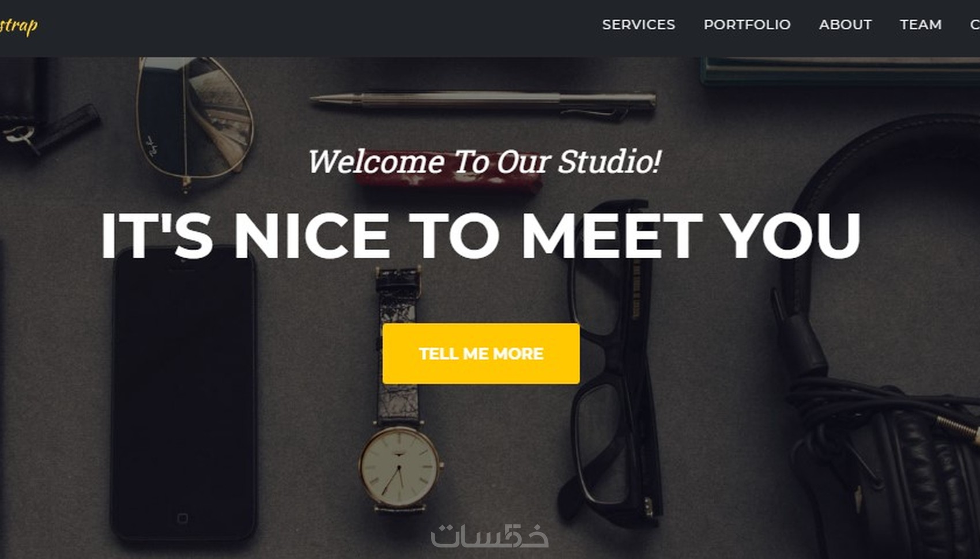
Task: Open the SERVICES navigation link
Action: click(x=638, y=25)
